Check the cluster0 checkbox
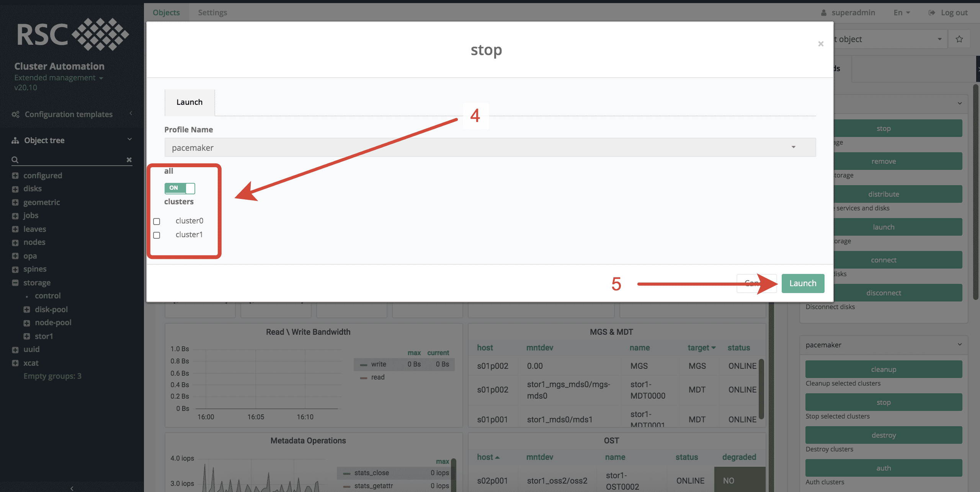The height and width of the screenshot is (492, 980). (x=157, y=222)
